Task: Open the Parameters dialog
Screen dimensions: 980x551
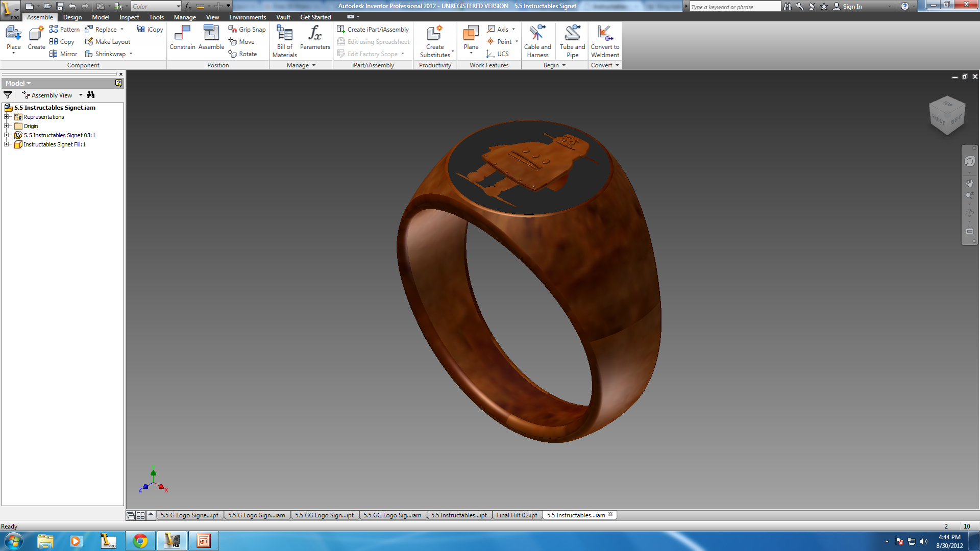Action: (315, 38)
